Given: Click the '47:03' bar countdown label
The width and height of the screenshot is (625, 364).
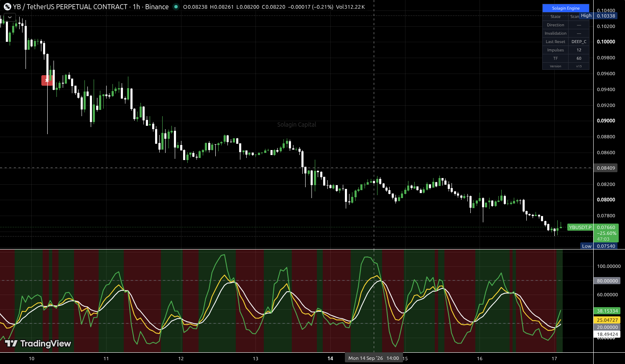Looking at the screenshot, I should click(603, 239).
